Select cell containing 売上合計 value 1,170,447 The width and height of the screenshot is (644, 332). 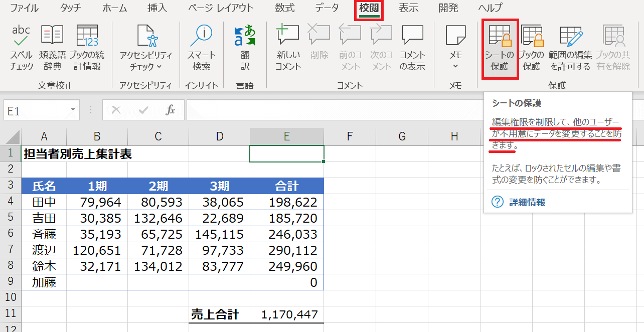287,314
